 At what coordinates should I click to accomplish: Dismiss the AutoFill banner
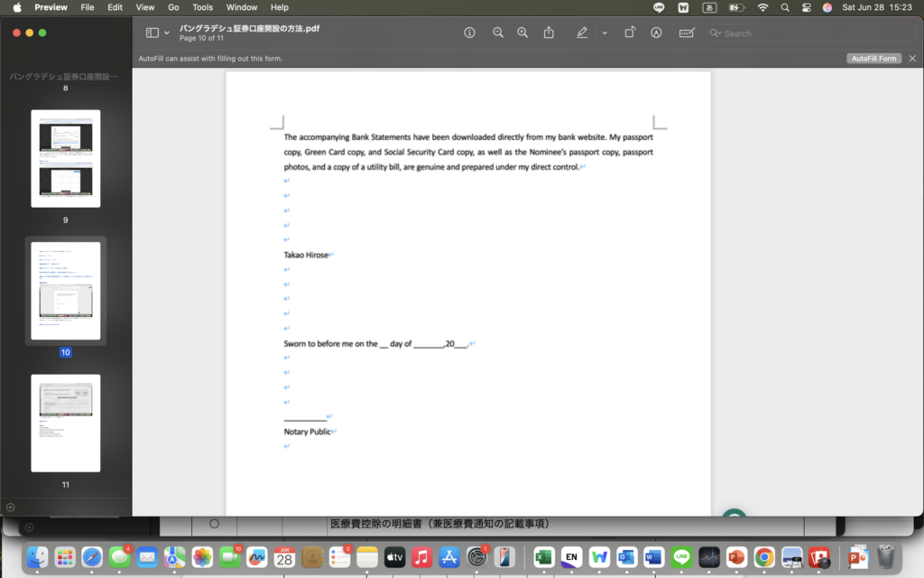click(911, 59)
